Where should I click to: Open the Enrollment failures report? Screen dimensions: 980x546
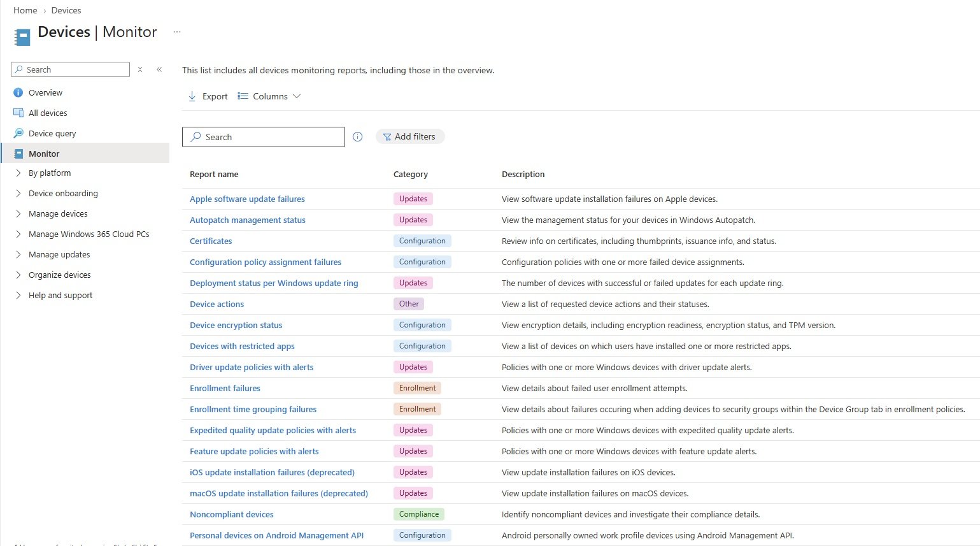225,388
